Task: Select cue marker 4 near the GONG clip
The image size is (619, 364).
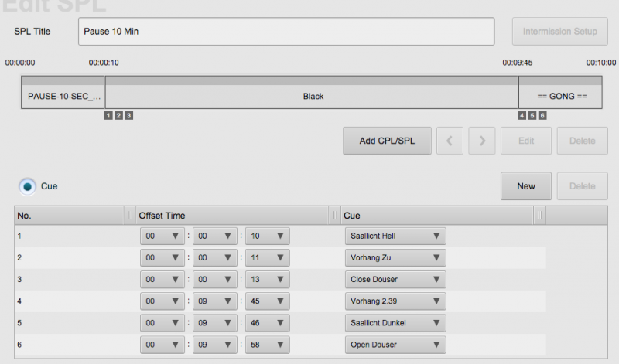Action: click(x=522, y=116)
